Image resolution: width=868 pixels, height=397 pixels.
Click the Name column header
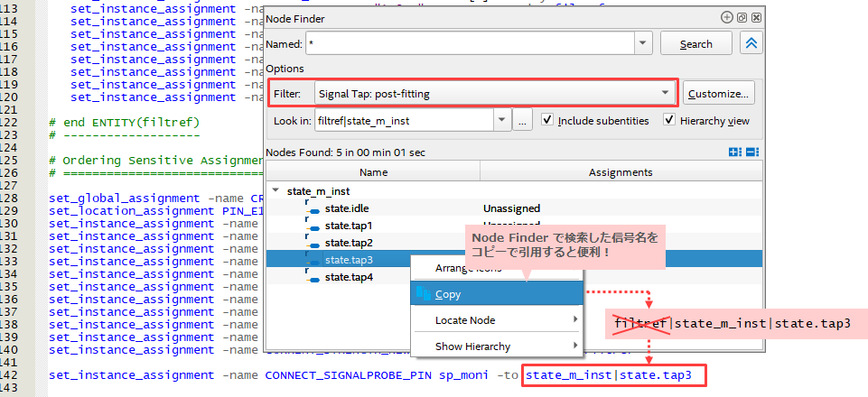pyautogui.click(x=373, y=172)
